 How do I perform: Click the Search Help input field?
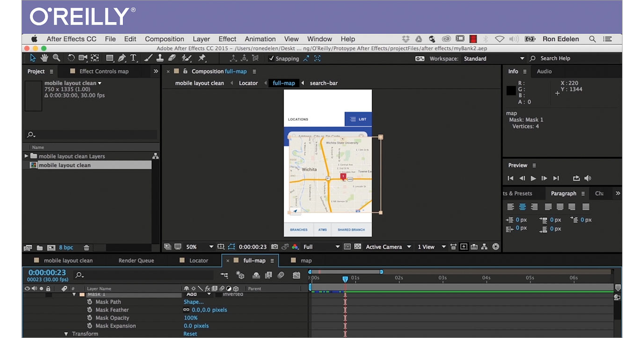point(574,58)
